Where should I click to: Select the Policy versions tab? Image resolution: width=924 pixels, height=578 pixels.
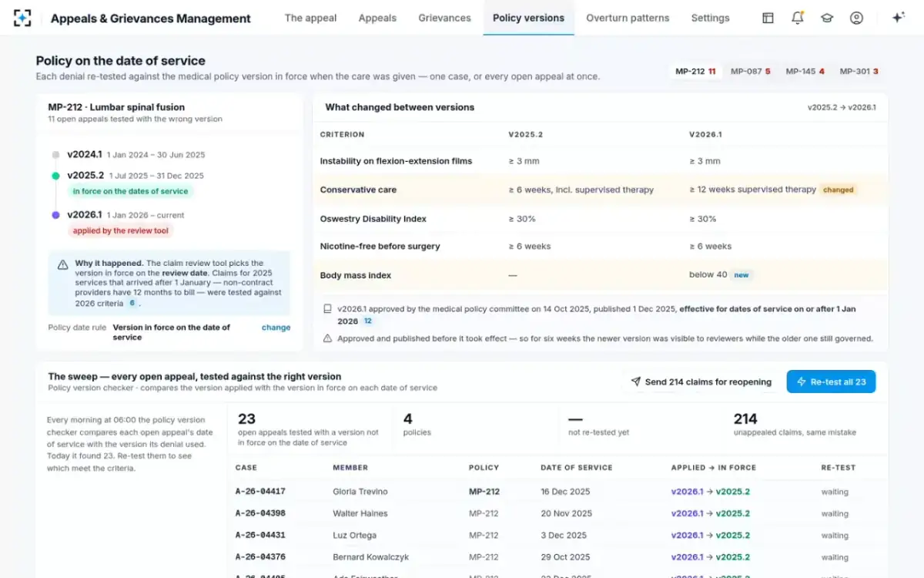(x=528, y=18)
